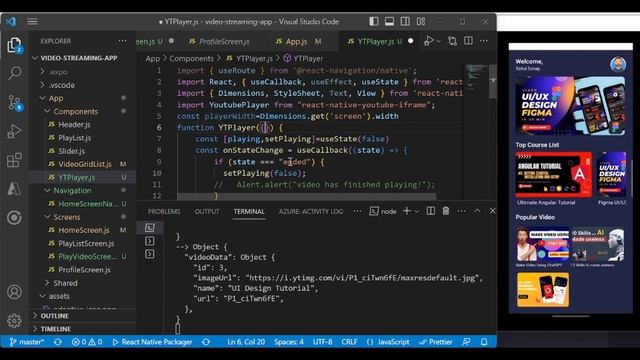Image resolution: width=640 pixels, height=360 pixels.
Task: Open the Run and Debug view
Action: click(14, 131)
